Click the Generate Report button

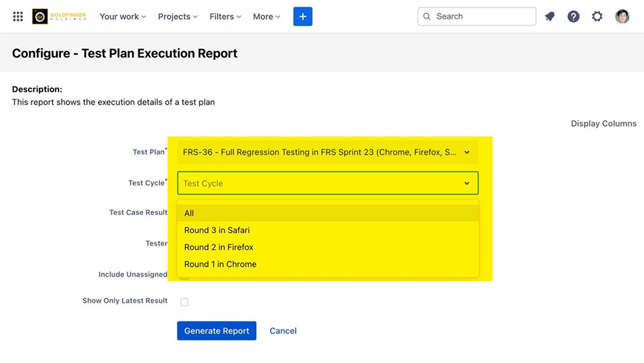(216, 331)
